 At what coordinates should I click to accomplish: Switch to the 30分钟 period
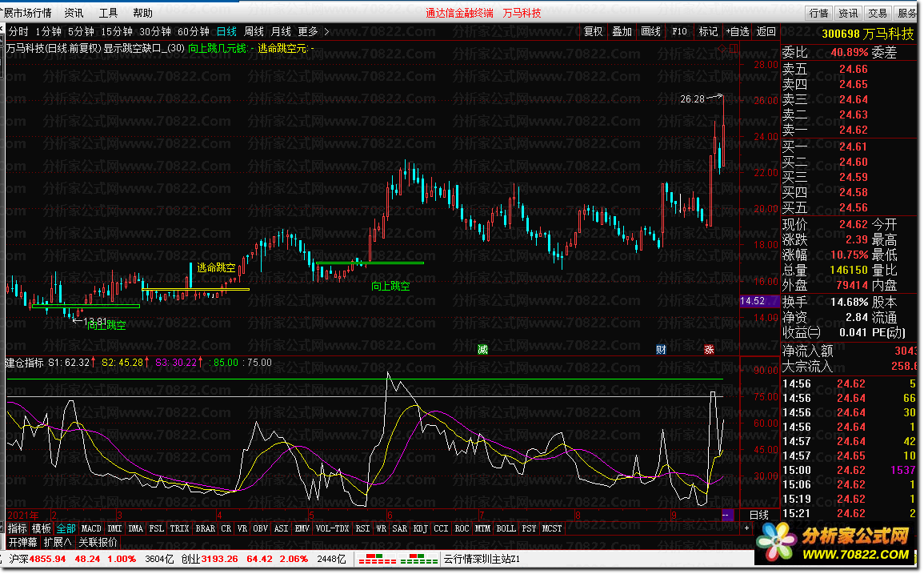(x=155, y=32)
